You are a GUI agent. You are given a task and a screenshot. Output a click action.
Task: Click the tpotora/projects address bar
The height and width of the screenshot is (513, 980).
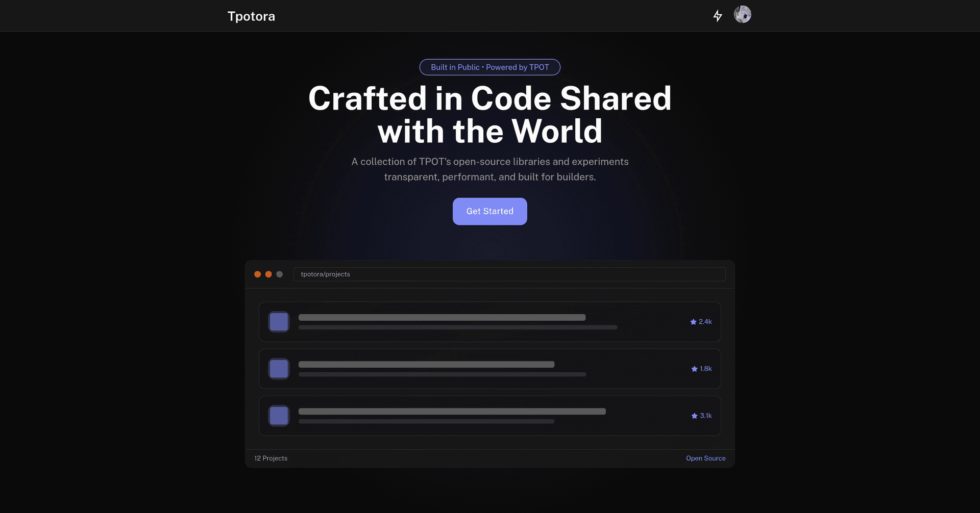coord(509,274)
